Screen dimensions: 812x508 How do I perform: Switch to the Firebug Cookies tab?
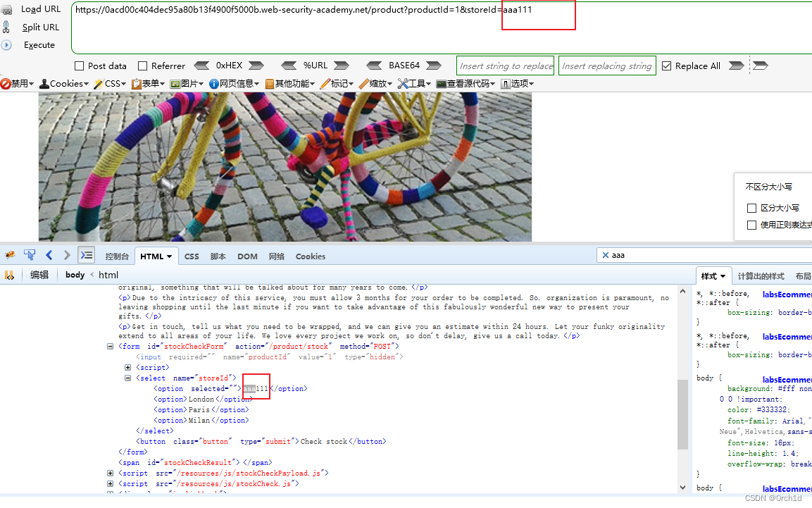[x=310, y=256]
